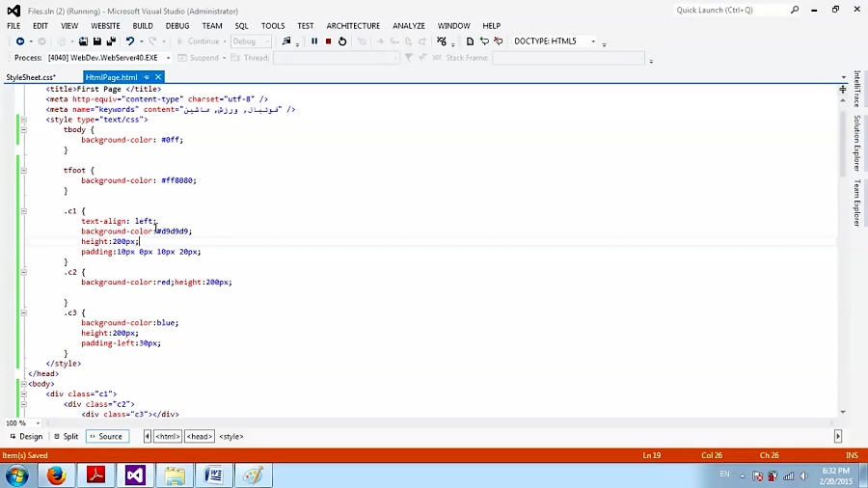Open the Team Explorer side tab

857,203
